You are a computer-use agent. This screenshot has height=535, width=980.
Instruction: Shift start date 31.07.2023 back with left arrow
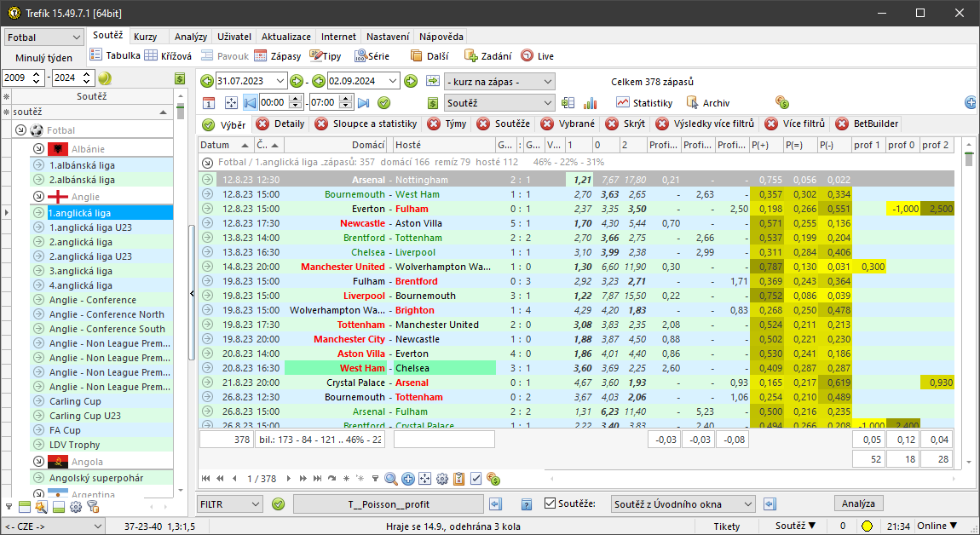tap(207, 81)
